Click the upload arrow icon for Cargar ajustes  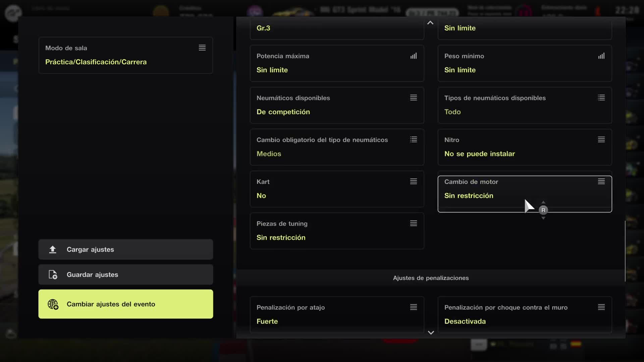pyautogui.click(x=53, y=249)
